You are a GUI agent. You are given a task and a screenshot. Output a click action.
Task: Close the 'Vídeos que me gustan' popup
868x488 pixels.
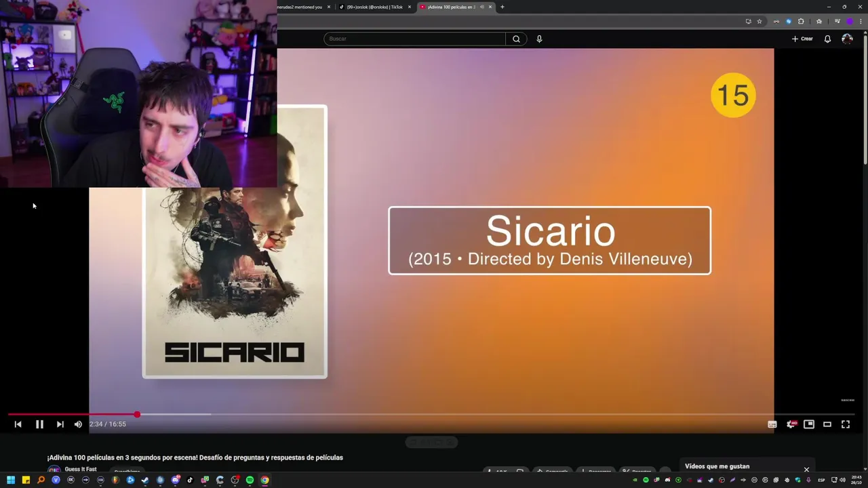tap(806, 469)
